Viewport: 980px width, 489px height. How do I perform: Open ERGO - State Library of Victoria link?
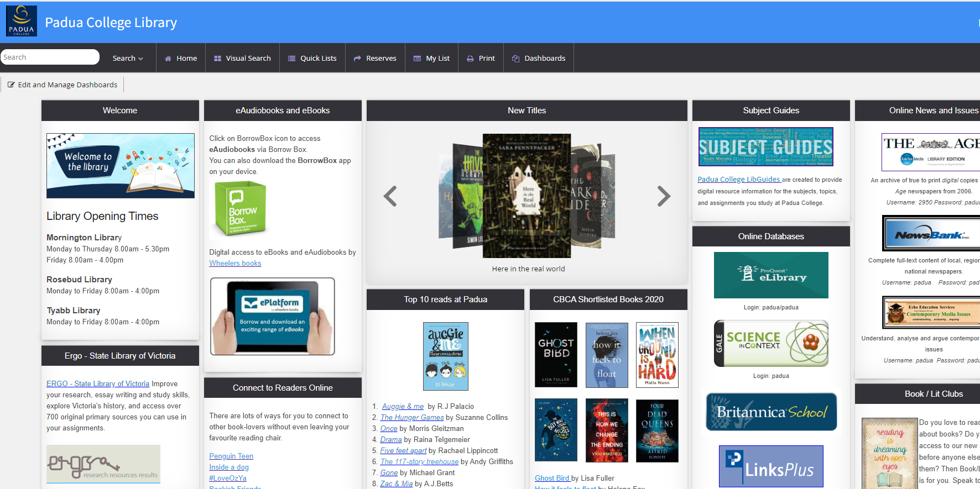pyautogui.click(x=98, y=384)
